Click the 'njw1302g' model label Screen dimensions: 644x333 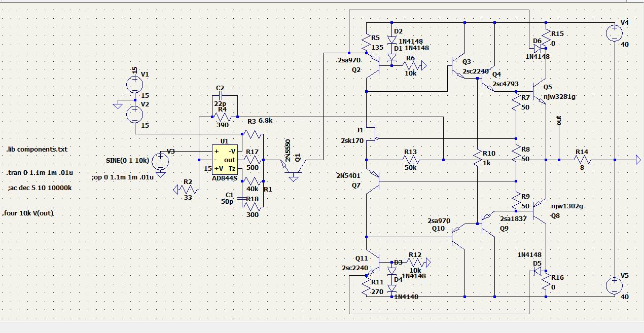tap(568, 206)
